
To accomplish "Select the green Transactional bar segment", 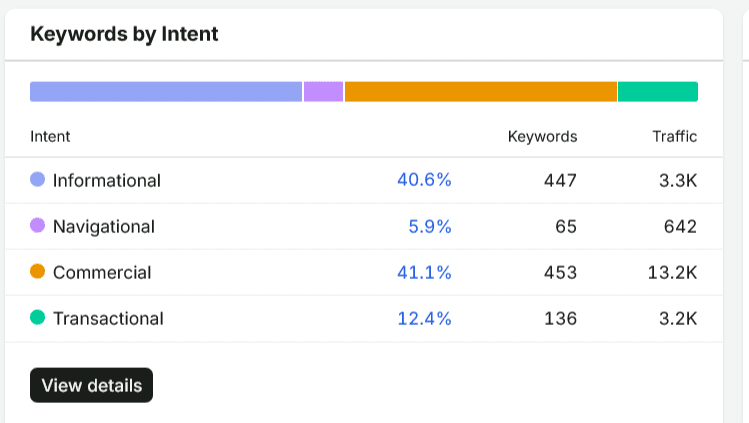I will pos(658,92).
